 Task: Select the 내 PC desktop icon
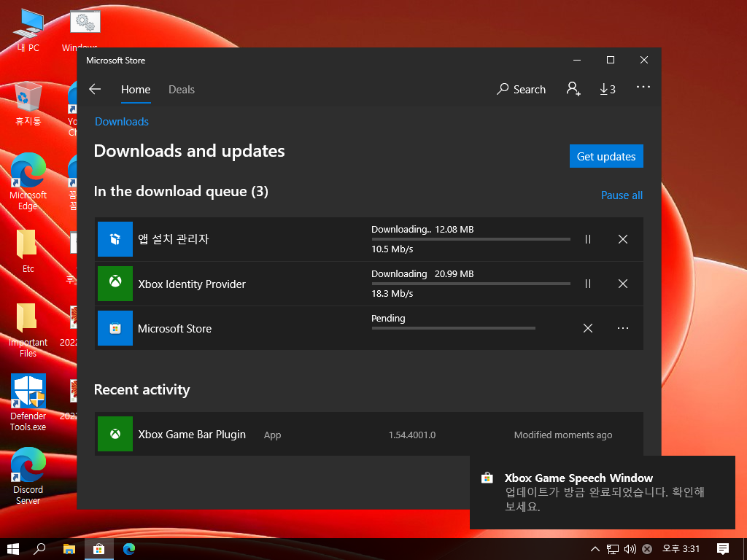(28, 31)
